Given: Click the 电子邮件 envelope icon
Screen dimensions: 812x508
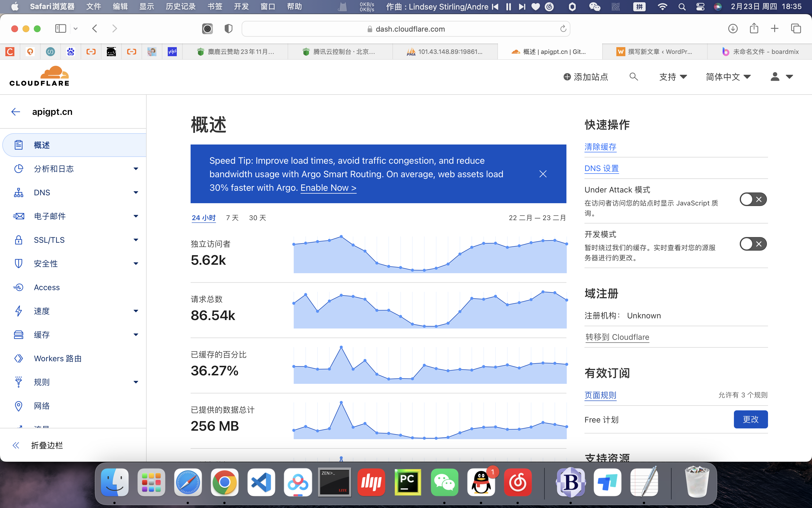Looking at the screenshot, I should (18, 216).
